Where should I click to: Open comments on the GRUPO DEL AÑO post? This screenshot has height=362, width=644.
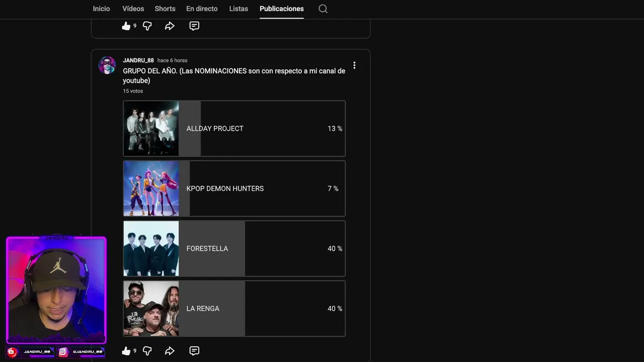coord(194,351)
